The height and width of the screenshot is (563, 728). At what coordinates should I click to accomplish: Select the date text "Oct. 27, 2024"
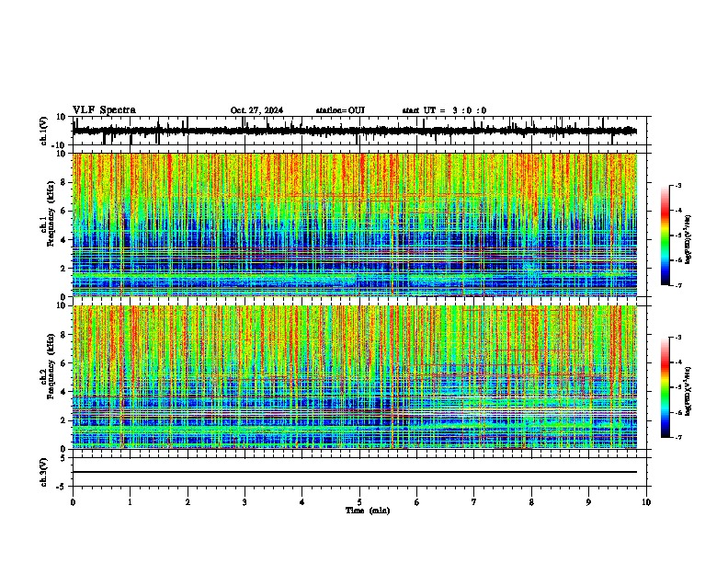point(256,110)
